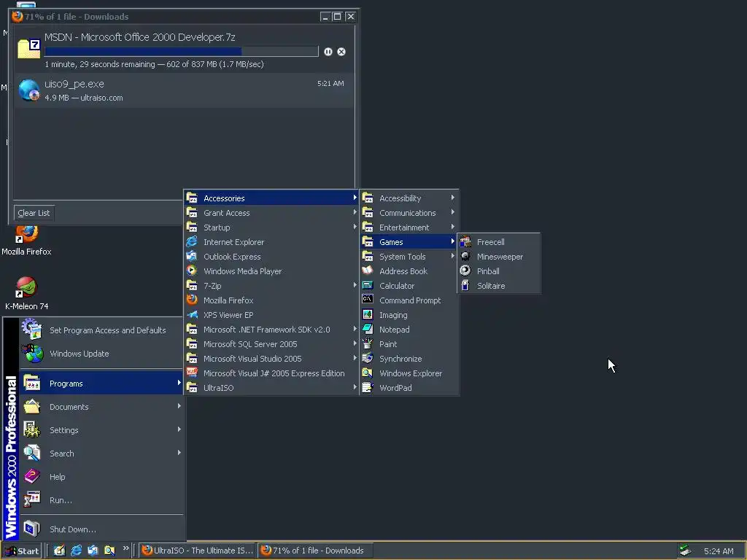Expand the Documents submenu arrow

tap(179, 406)
